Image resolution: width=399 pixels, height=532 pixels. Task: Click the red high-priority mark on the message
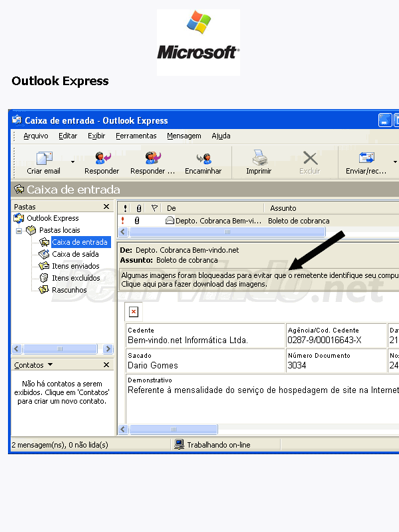(123, 221)
